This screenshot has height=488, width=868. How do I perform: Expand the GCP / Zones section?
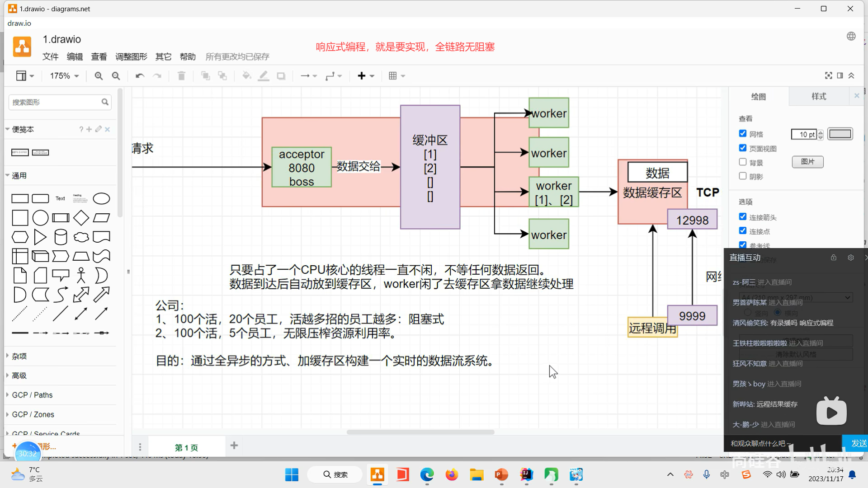click(x=33, y=414)
